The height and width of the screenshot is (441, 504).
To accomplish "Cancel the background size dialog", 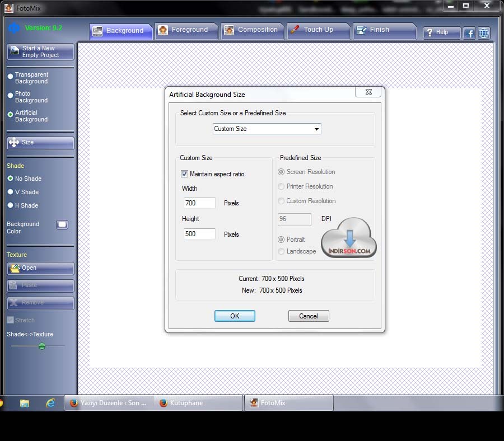I will click(x=309, y=316).
